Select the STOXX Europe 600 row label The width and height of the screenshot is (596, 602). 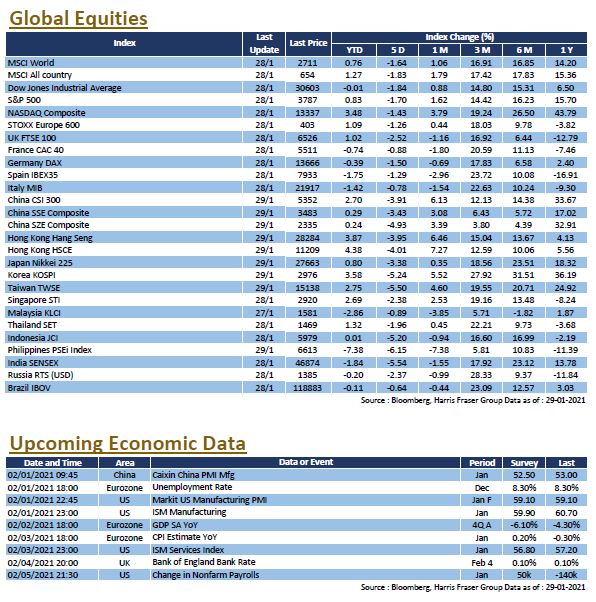(x=44, y=125)
